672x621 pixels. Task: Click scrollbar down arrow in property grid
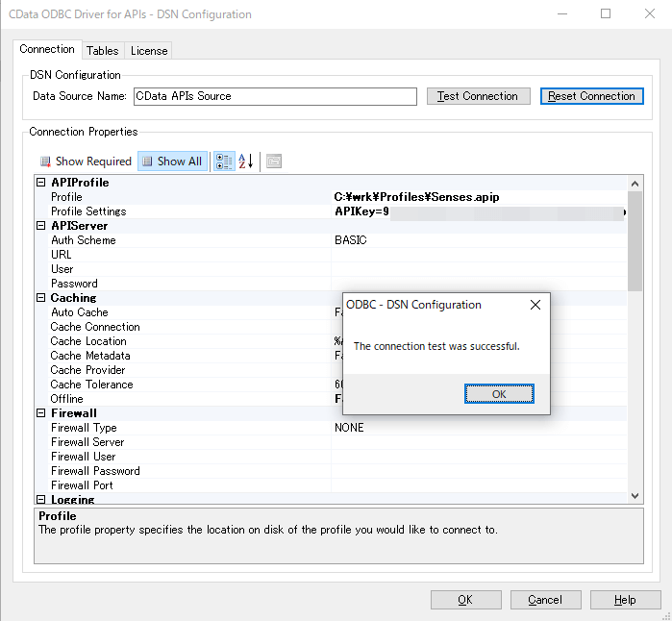(635, 496)
